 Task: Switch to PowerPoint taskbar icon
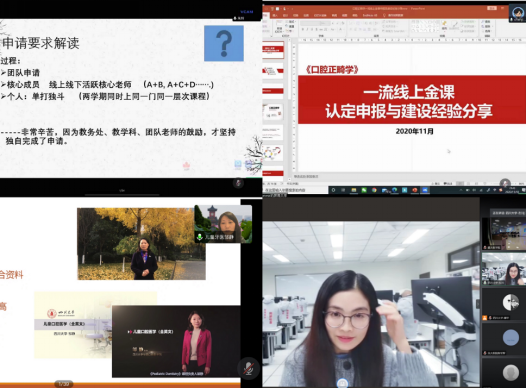click(x=415, y=190)
